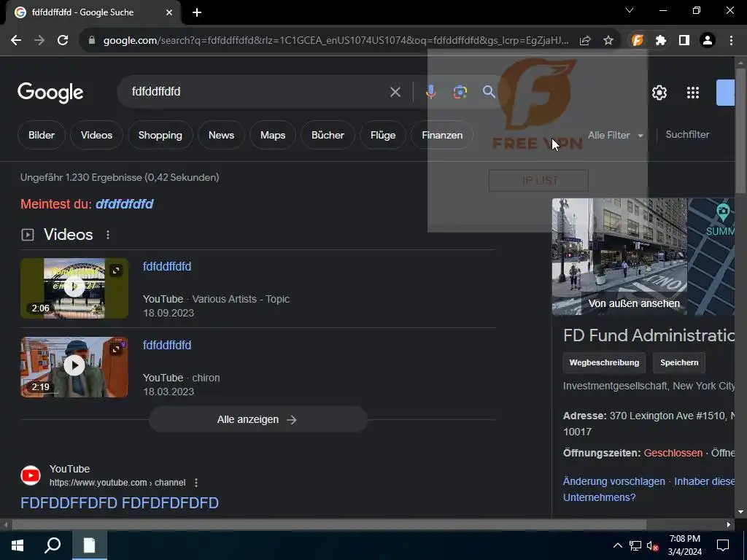The image size is (747, 560).
Task: Select the Maps filter chip
Action: coord(273,135)
